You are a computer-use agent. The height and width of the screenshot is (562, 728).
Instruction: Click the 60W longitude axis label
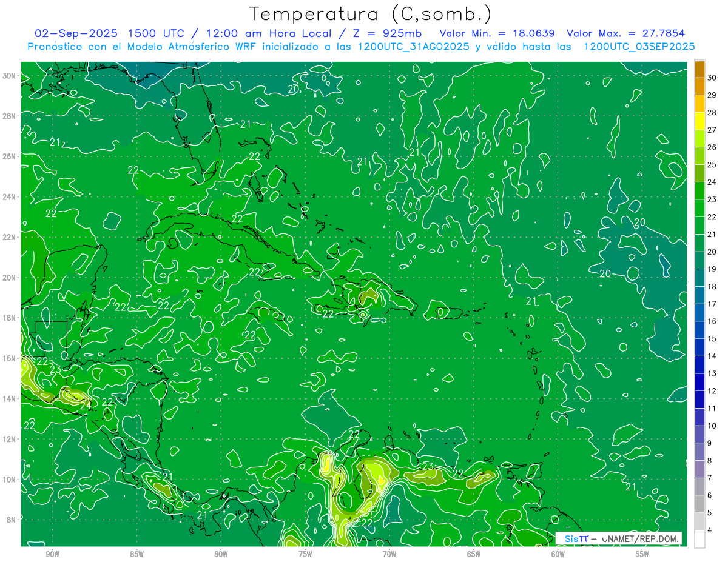[558, 555]
